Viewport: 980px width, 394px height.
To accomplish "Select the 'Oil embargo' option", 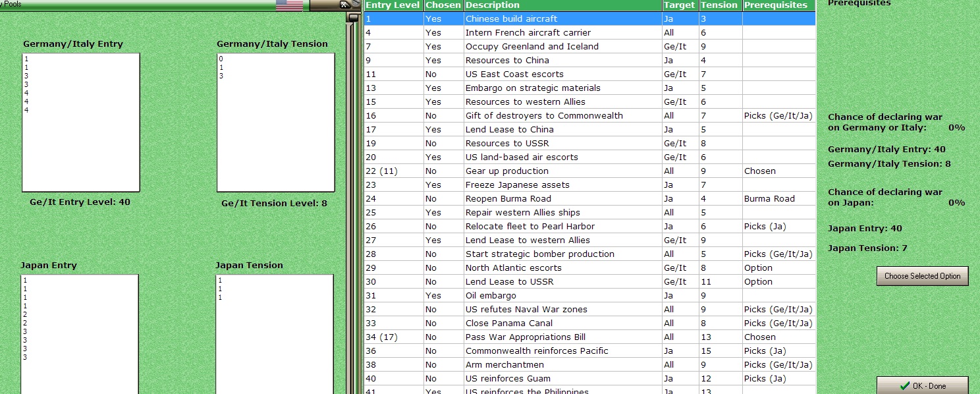I will 589,296.
